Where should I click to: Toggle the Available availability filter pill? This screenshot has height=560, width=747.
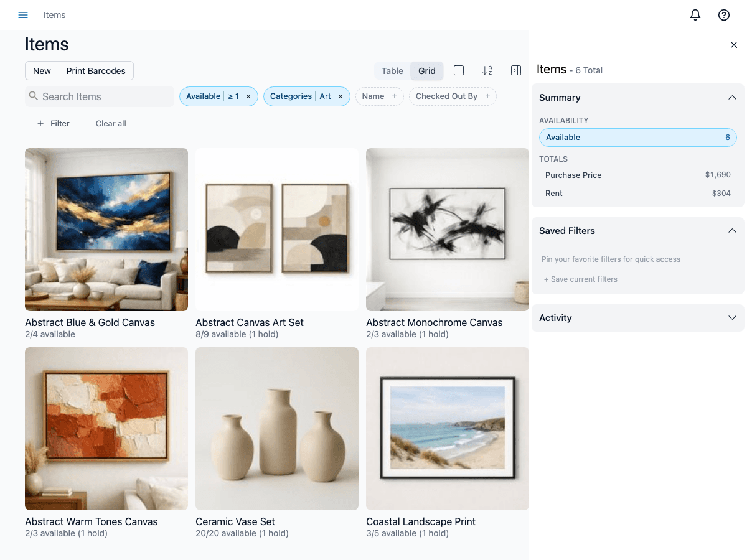[637, 138]
